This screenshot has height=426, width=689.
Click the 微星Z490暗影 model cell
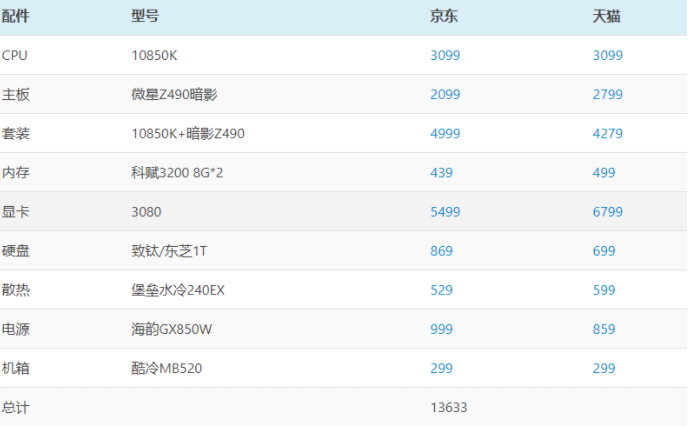(174, 95)
